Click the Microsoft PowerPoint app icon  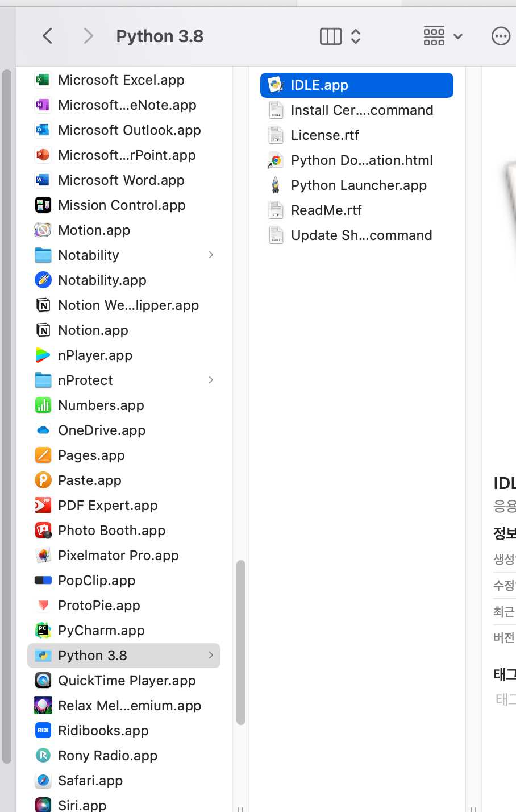43,155
